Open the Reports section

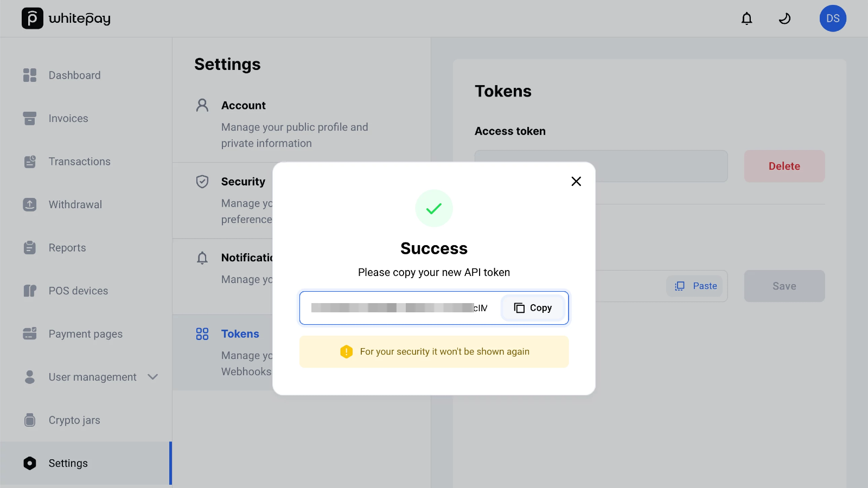pyautogui.click(x=67, y=248)
